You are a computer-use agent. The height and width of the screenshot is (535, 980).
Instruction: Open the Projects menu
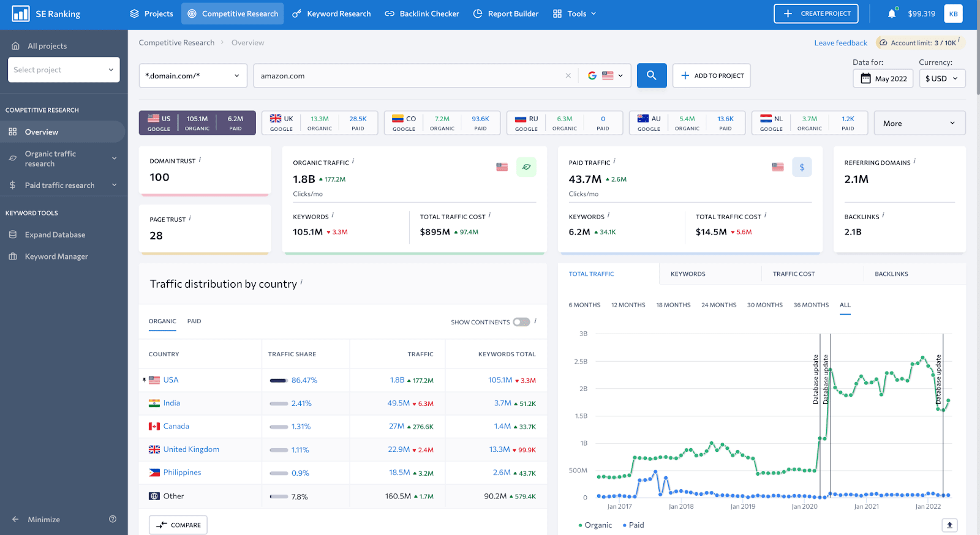(x=152, y=13)
